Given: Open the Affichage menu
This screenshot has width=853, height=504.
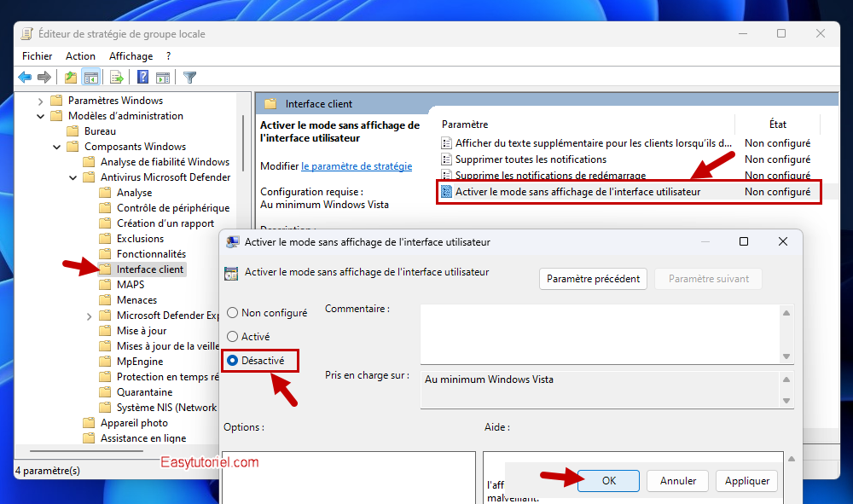Looking at the screenshot, I should 131,56.
